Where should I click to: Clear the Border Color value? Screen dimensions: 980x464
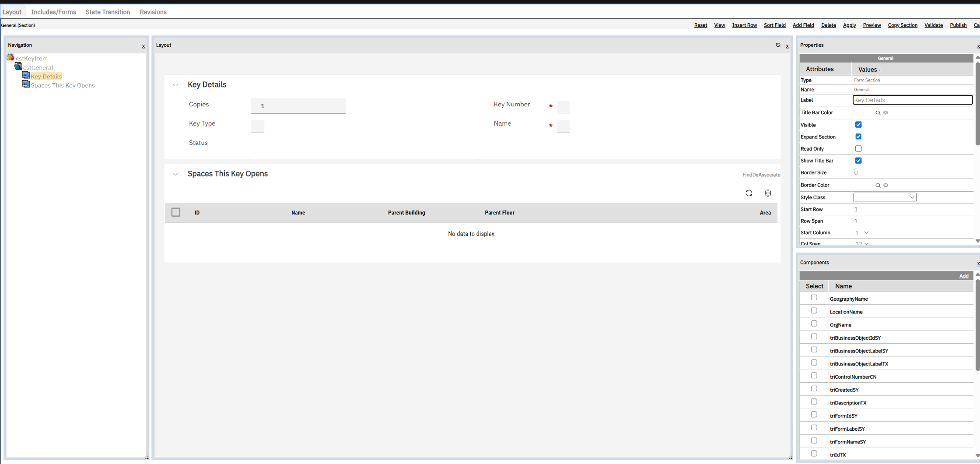[x=885, y=186]
